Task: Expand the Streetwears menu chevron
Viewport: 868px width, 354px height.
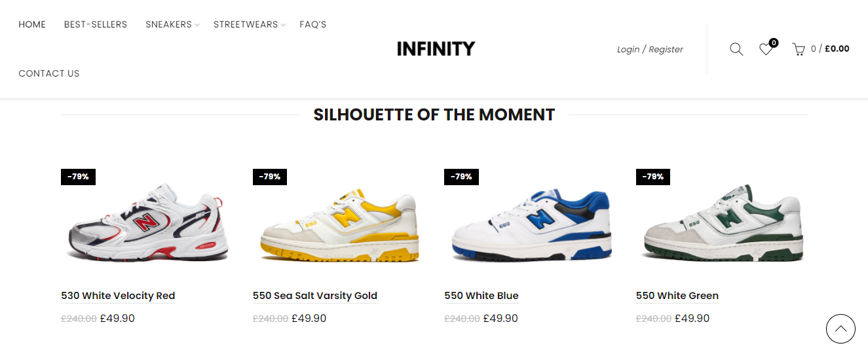Action: pos(283,26)
